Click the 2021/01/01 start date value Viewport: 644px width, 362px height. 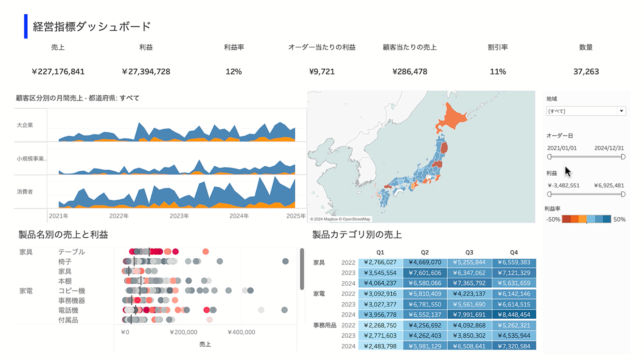coord(562,148)
